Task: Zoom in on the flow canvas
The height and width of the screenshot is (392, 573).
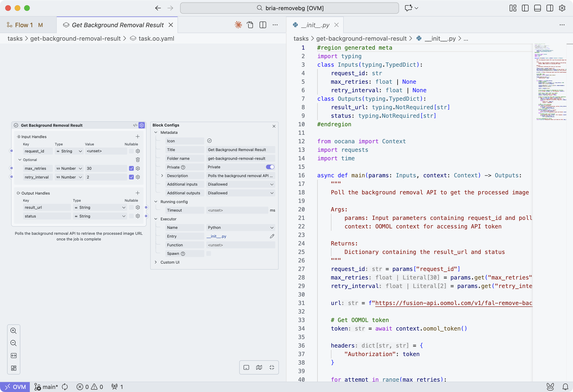Action: (13, 331)
